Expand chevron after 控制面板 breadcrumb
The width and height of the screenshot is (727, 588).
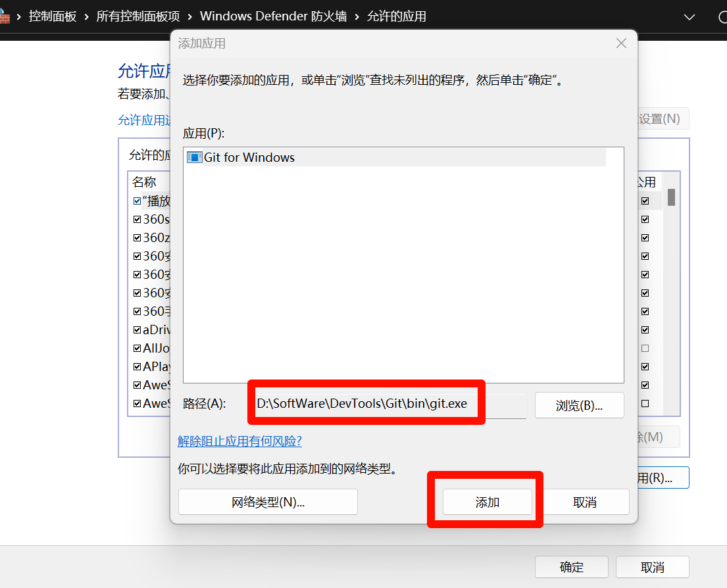pos(86,17)
